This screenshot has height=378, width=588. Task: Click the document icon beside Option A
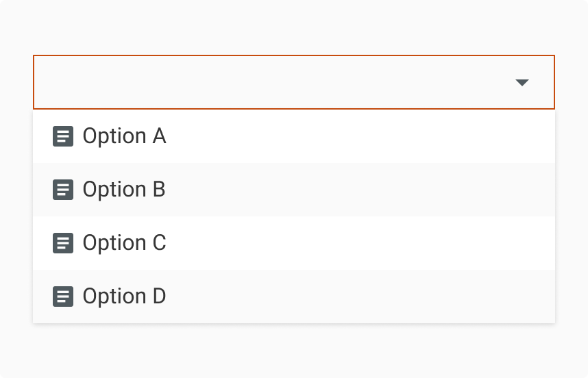[63, 136]
